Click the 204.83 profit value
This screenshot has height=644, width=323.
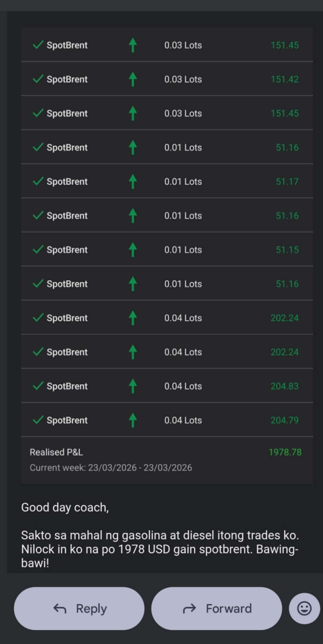pyautogui.click(x=284, y=386)
